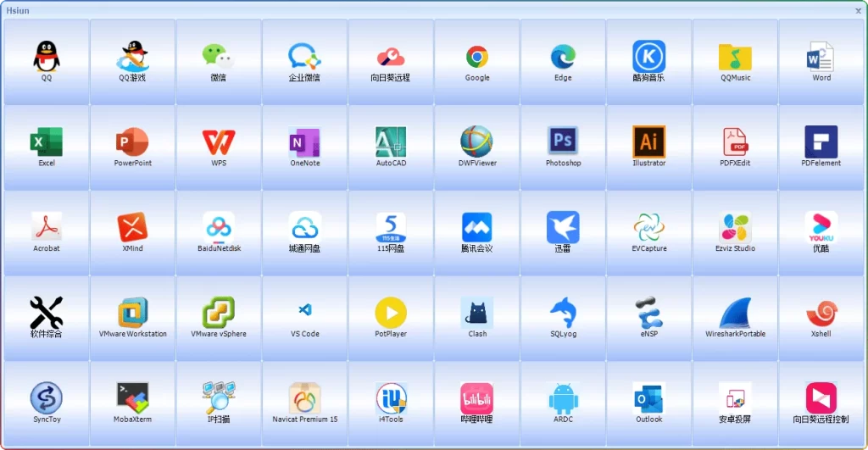868x450 pixels.
Task: Launch eNSP simulator
Action: [x=648, y=319]
